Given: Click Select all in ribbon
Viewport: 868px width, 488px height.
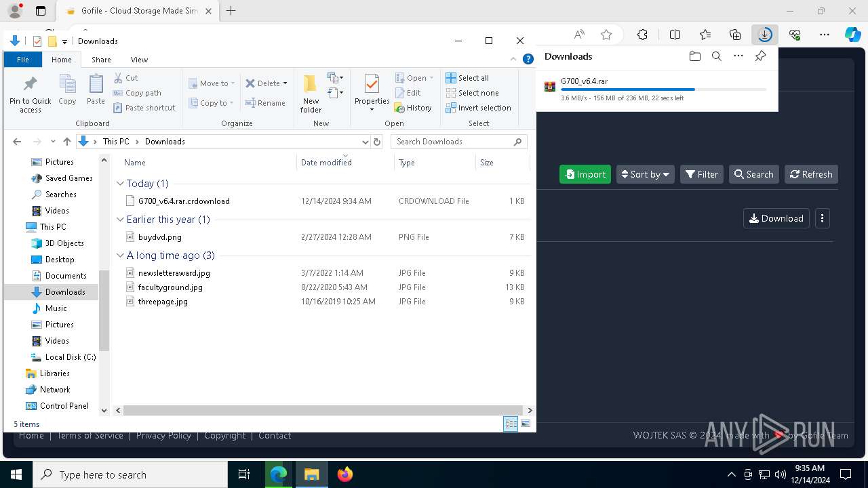Looking at the screenshot, I should [x=467, y=78].
